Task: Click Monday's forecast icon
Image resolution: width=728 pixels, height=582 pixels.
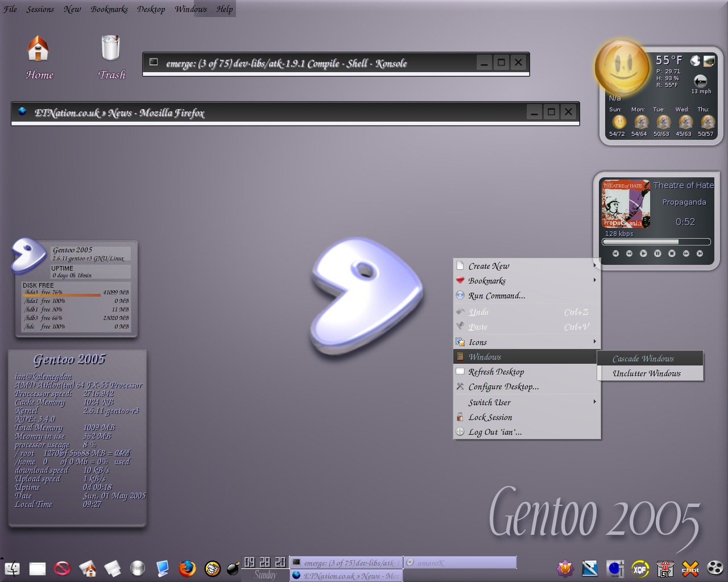Action: [641, 122]
